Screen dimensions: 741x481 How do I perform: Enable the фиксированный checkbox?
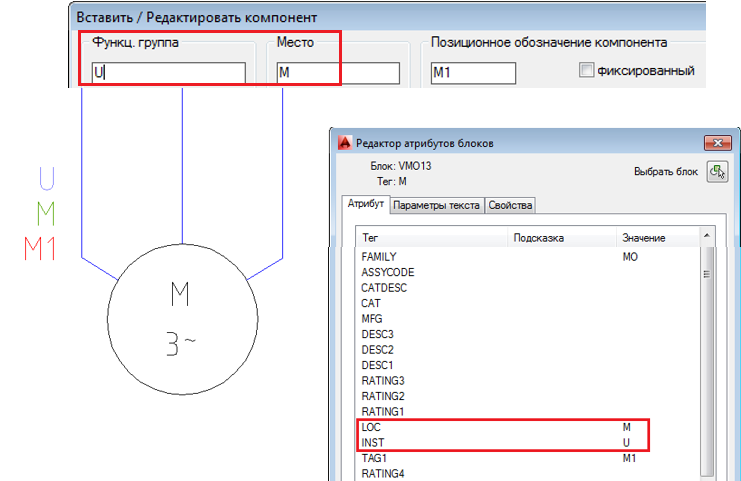click(586, 70)
